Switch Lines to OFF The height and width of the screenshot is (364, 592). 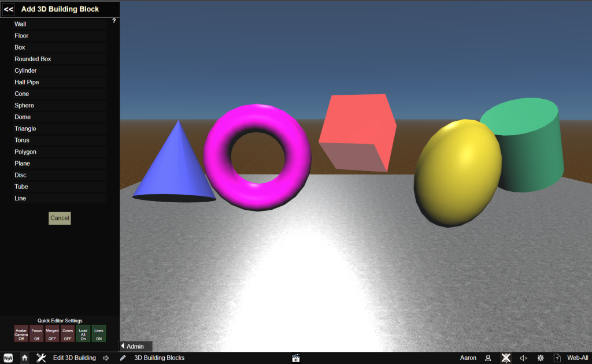[98, 333]
